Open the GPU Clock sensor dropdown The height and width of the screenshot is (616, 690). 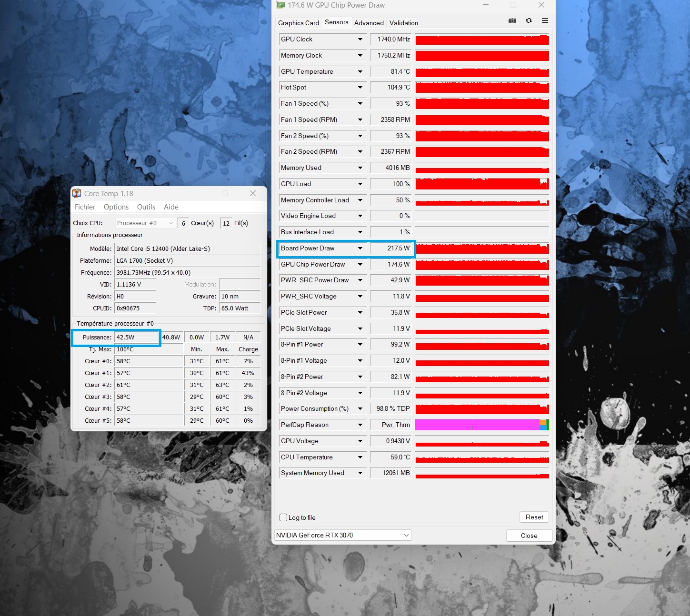pos(360,39)
